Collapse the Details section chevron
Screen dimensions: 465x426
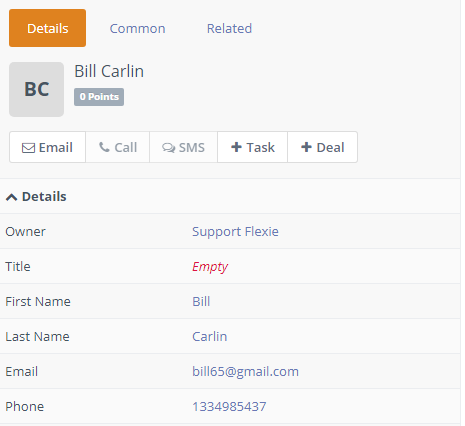(11, 197)
